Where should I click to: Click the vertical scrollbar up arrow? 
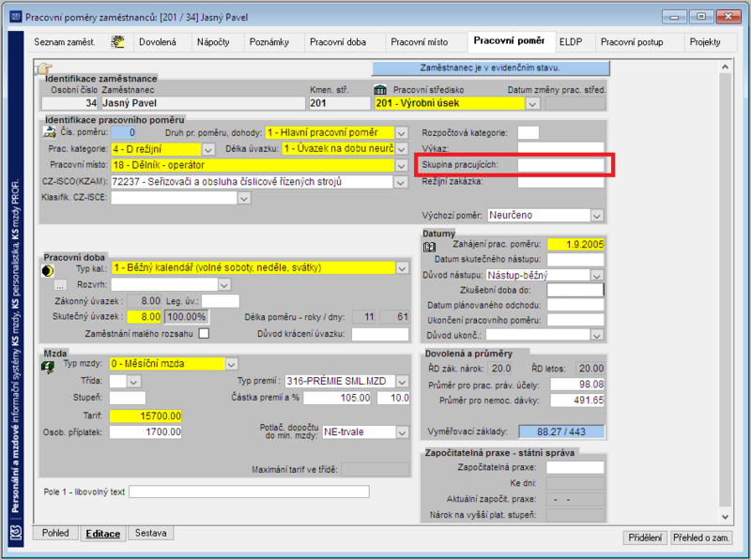pos(725,67)
